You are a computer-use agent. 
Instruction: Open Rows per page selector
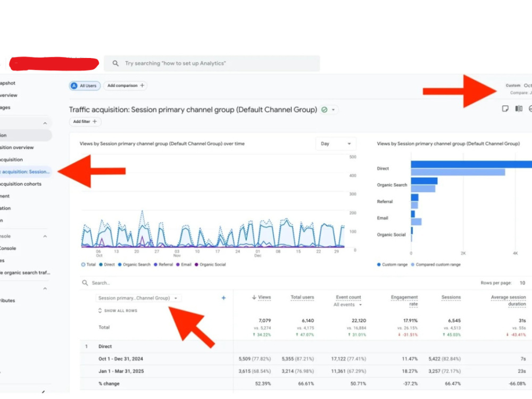[x=522, y=283]
